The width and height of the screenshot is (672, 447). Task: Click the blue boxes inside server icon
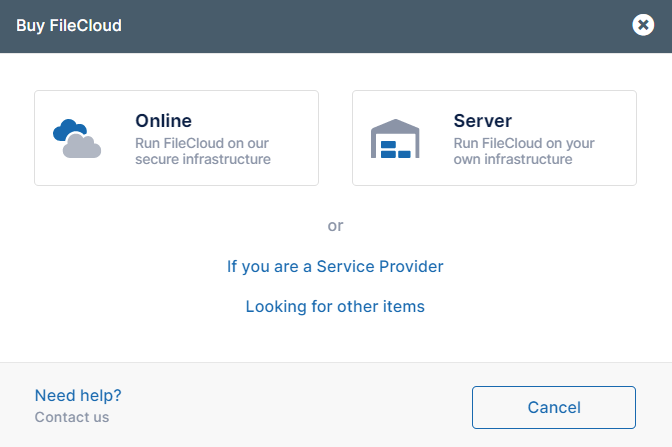(396, 152)
